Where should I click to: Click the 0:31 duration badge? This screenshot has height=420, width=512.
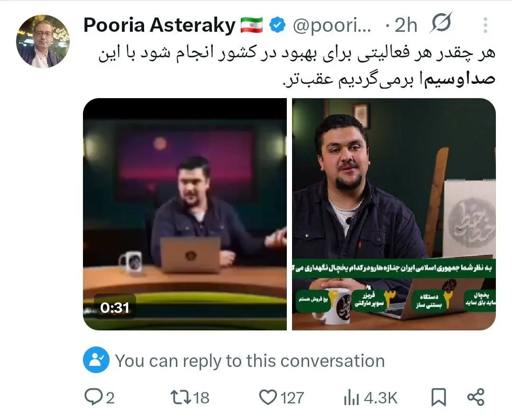(115, 307)
